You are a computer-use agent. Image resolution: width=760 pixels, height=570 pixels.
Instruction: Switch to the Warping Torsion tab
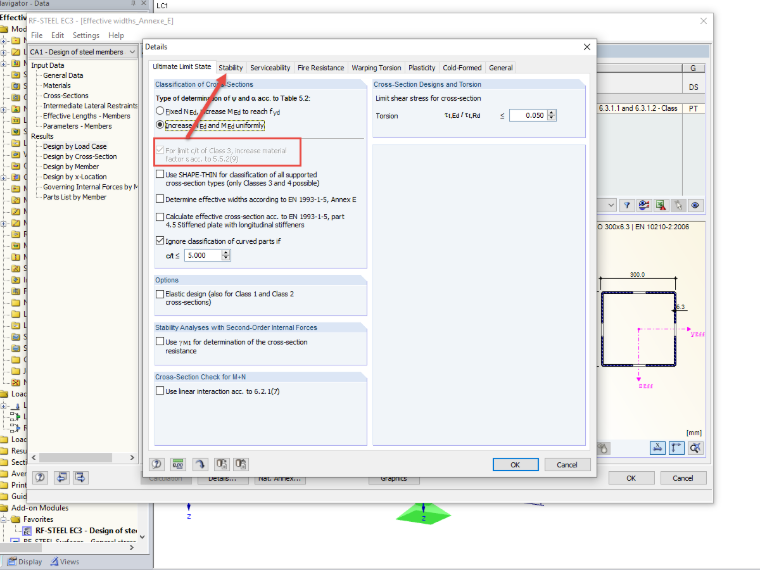pos(376,68)
